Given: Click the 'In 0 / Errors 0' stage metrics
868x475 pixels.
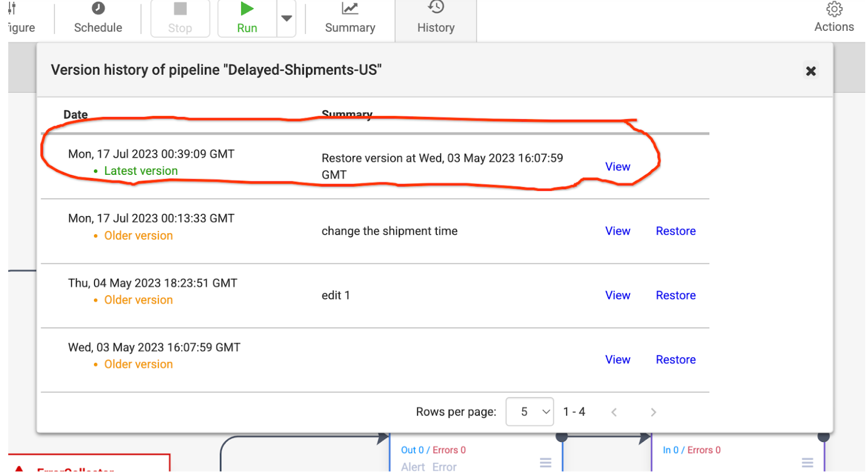Looking at the screenshot, I should (x=692, y=450).
